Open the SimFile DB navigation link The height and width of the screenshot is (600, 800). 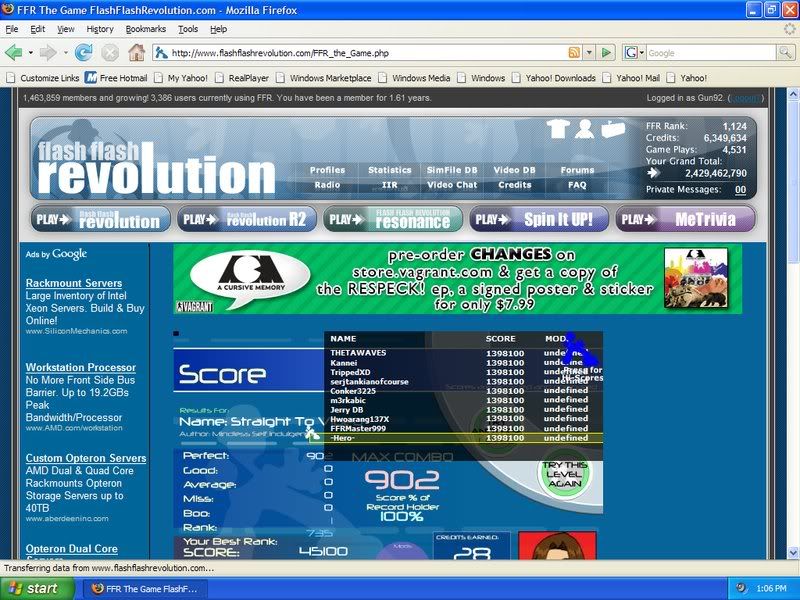[x=452, y=170]
